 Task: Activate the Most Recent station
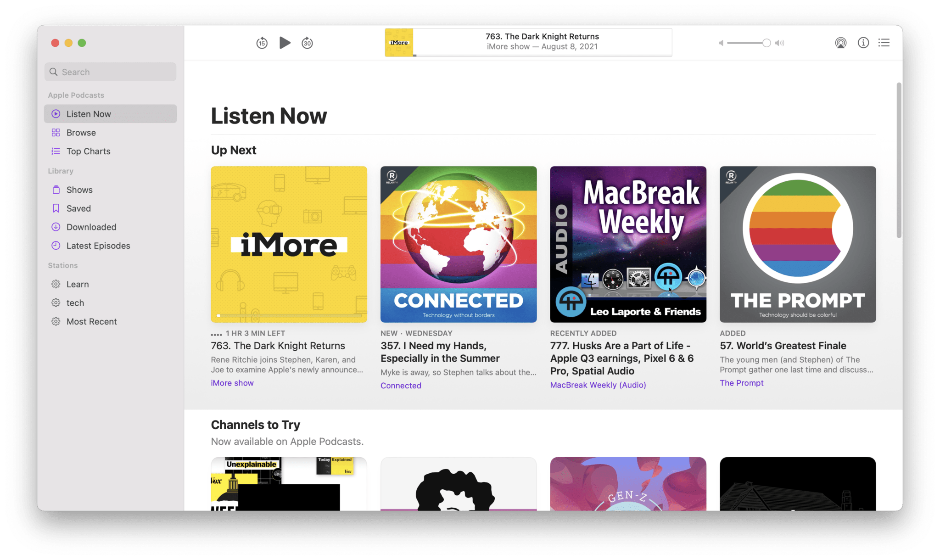(91, 321)
